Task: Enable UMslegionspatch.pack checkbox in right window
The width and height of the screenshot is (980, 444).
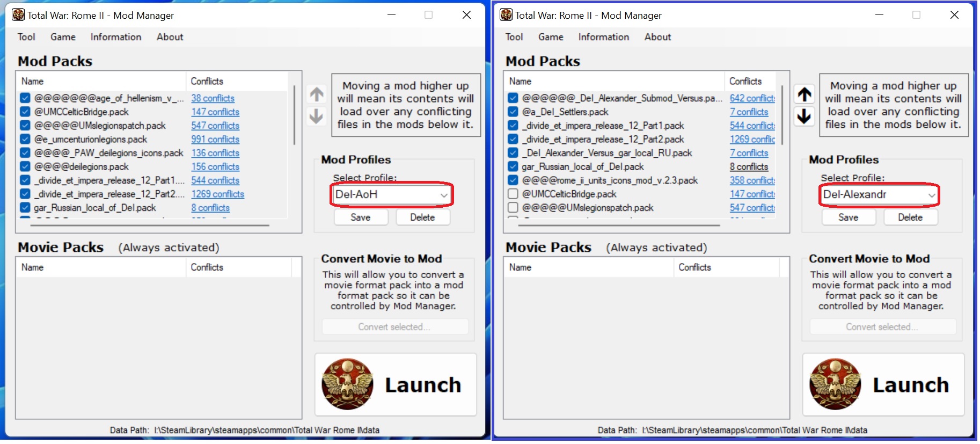Action: [x=513, y=208]
